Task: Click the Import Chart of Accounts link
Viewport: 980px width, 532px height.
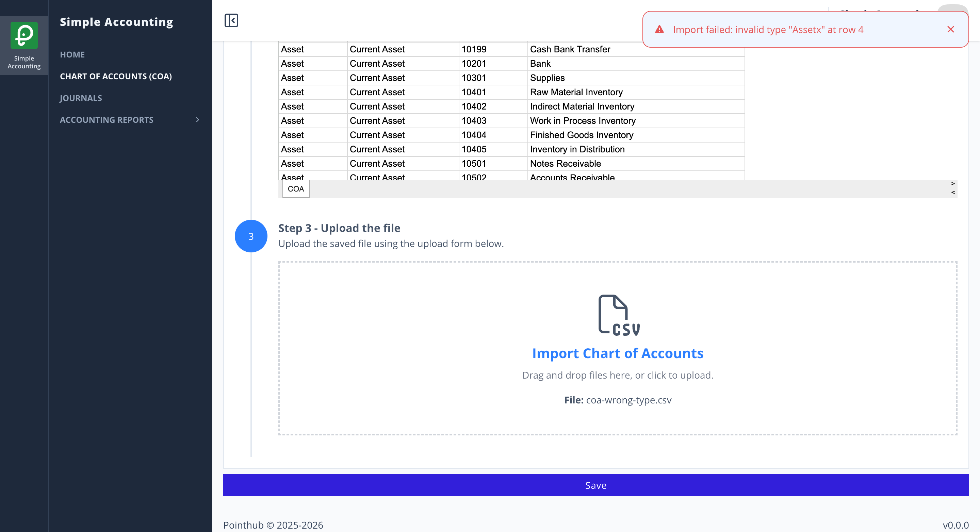Action: coord(618,353)
